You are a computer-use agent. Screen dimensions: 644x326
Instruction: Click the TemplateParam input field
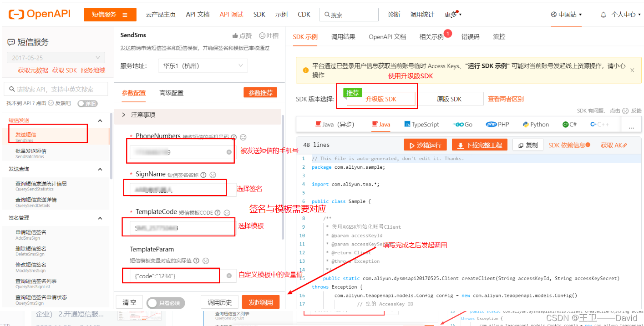(182, 276)
